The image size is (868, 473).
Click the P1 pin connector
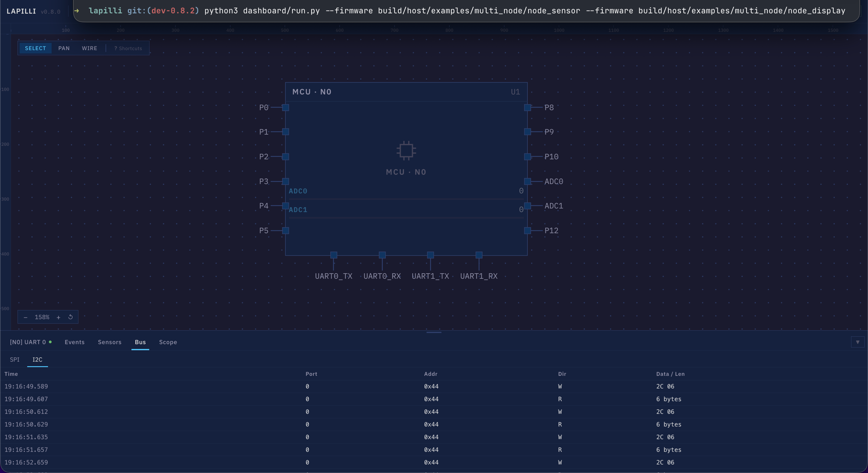pos(286,132)
